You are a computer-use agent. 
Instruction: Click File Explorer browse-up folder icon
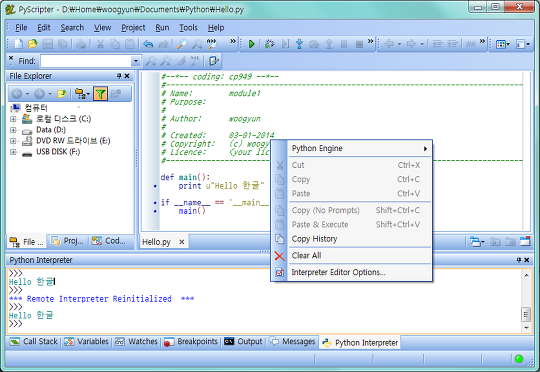62,94
